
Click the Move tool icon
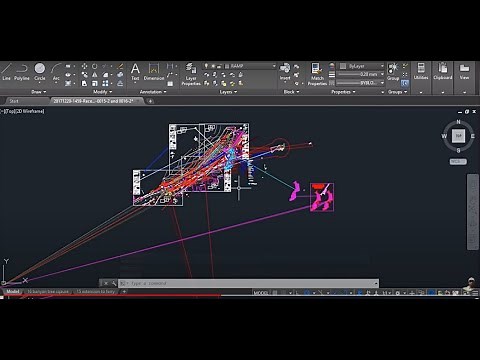[x=84, y=66]
